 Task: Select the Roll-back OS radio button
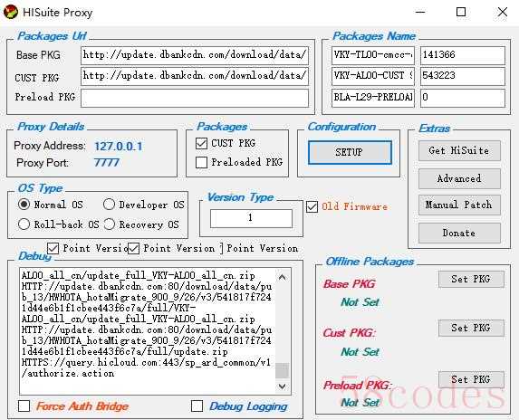pyautogui.click(x=24, y=224)
